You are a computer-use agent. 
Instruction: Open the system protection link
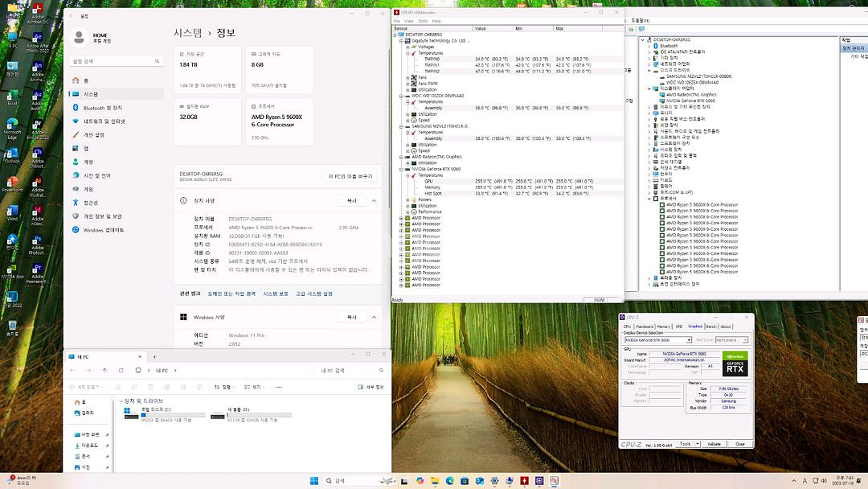[276, 294]
